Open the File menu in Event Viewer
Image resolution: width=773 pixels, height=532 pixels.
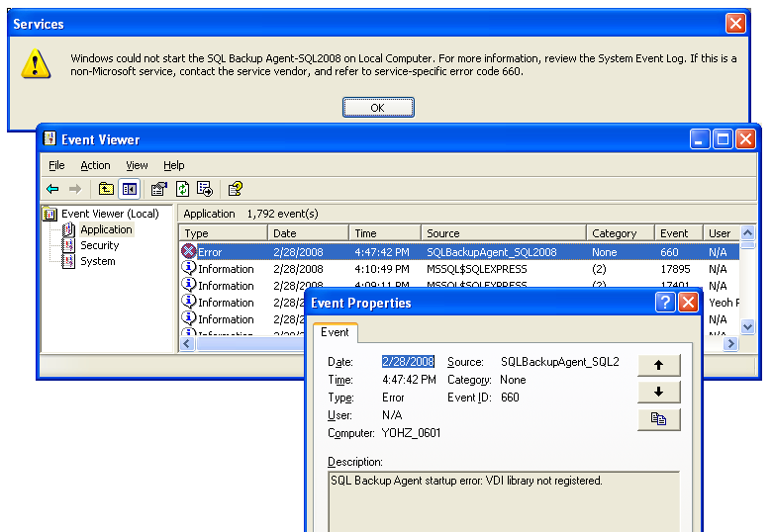[x=56, y=165]
